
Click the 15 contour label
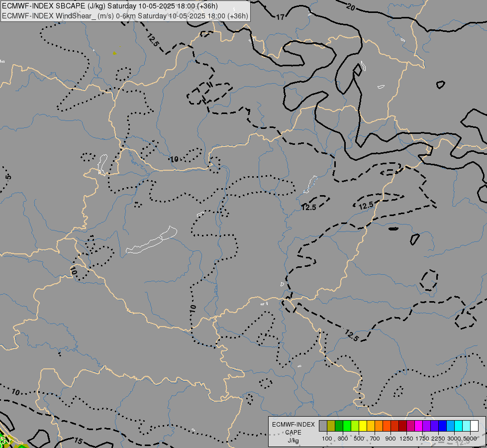tap(78, 441)
